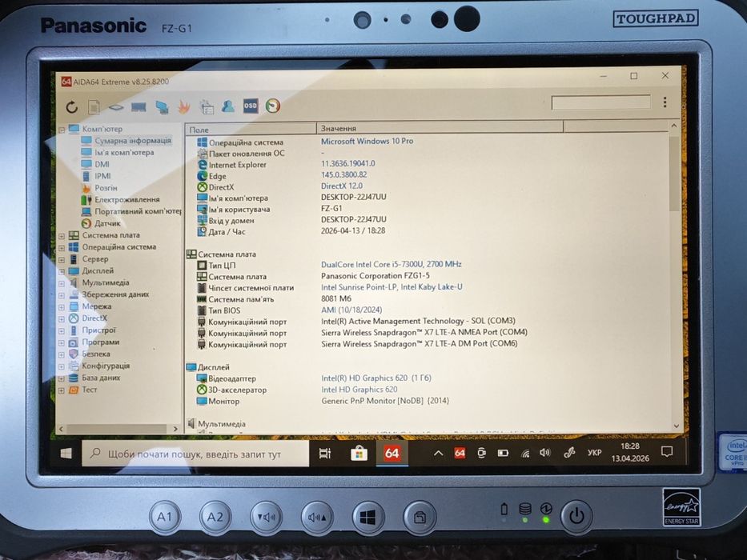Click the list scrollbar up arrow
The image size is (747, 560).
coord(673,126)
